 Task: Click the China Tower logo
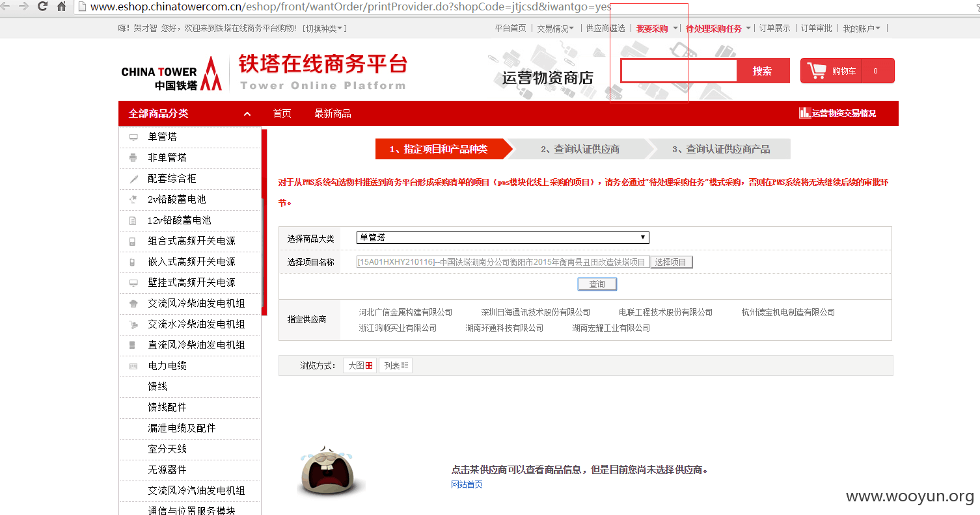coord(172,73)
